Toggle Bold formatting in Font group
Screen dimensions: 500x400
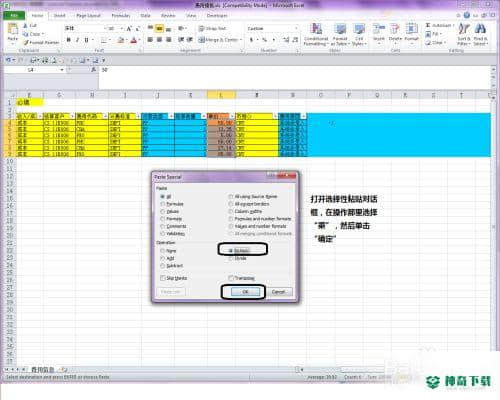[x=69, y=40]
